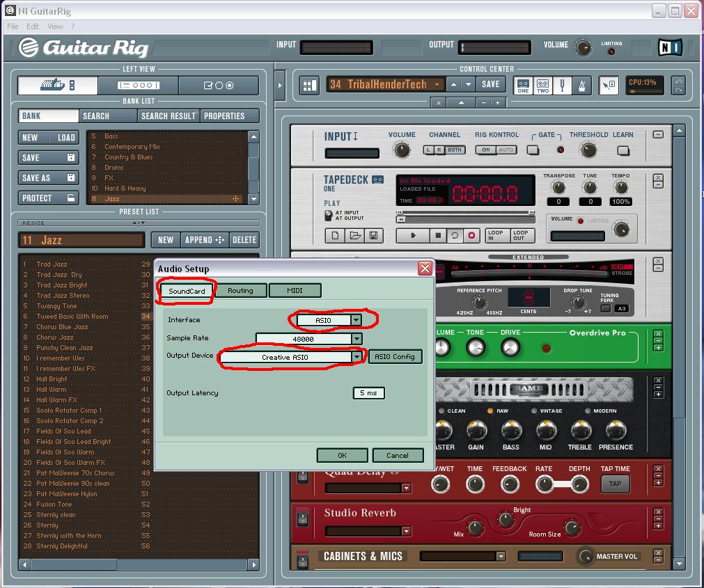704x588 pixels.
Task: Switch to the Routing tab
Action: (x=241, y=291)
